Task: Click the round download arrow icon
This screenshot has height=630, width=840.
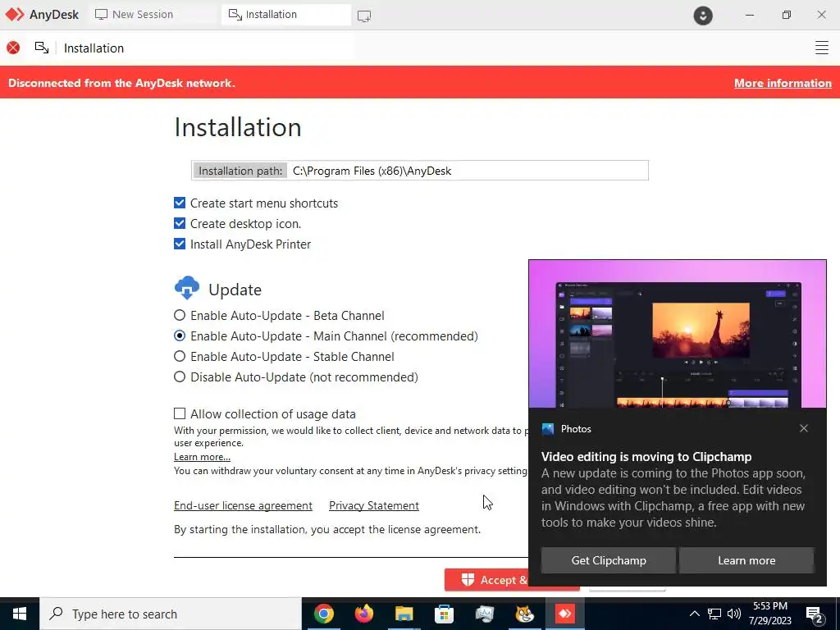Action: click(703, 15)
